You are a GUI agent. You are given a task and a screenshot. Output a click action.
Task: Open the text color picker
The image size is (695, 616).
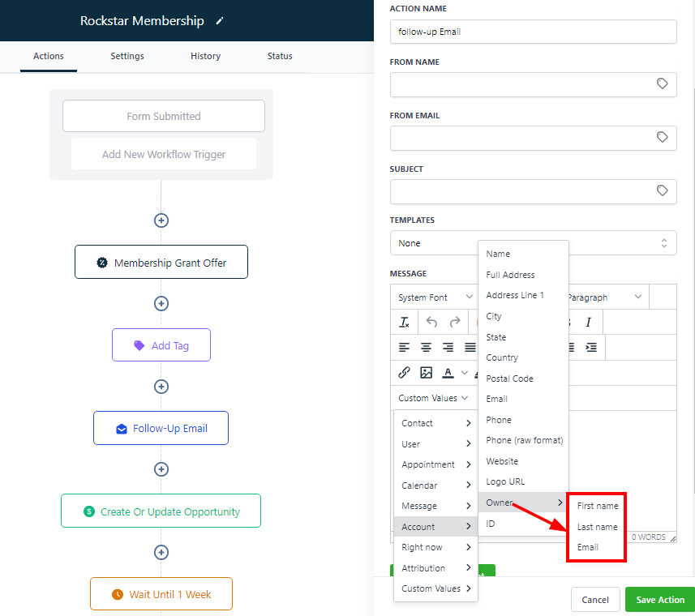click(448, 373)
